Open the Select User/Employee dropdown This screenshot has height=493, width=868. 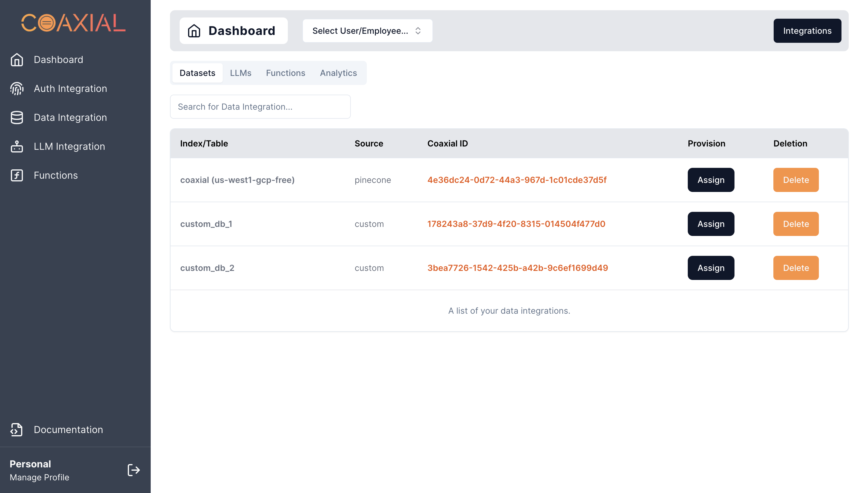367,31
